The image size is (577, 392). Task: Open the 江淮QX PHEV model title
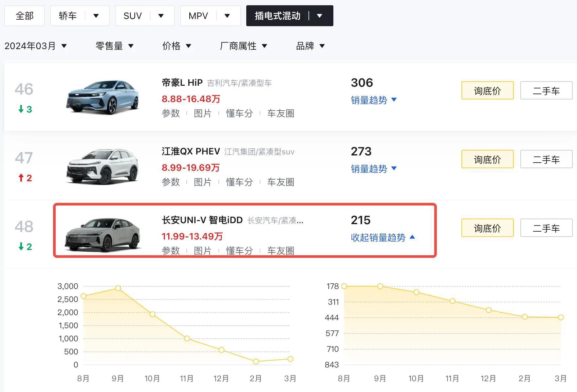191,151
